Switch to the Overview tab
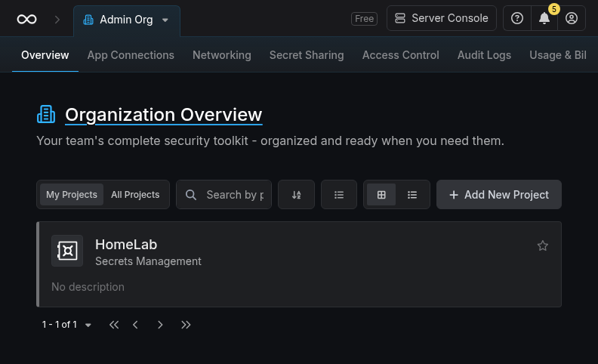598x364 pixels. [x=45, y=55]
